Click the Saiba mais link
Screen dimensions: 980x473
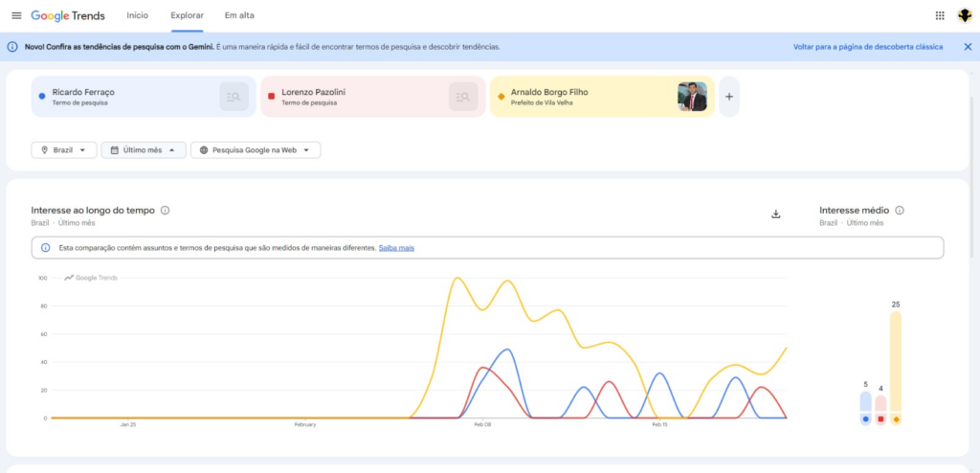tap(396, 248)
